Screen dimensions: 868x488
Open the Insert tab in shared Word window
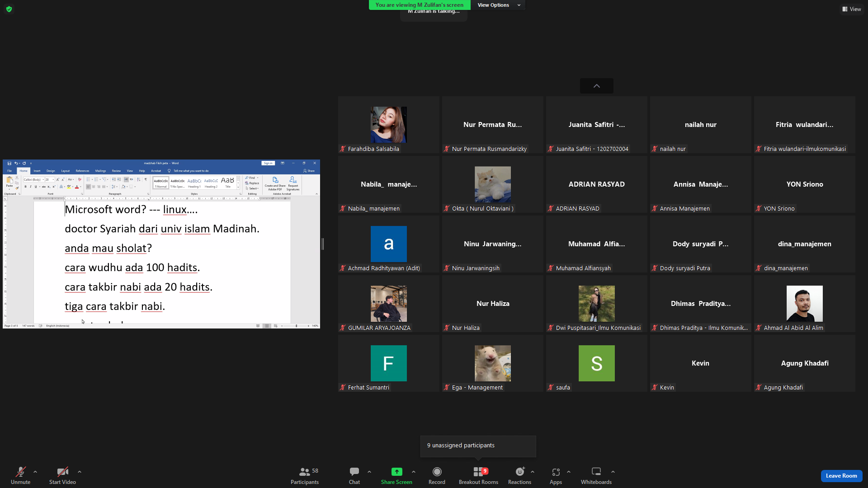[x=37, y=171]
